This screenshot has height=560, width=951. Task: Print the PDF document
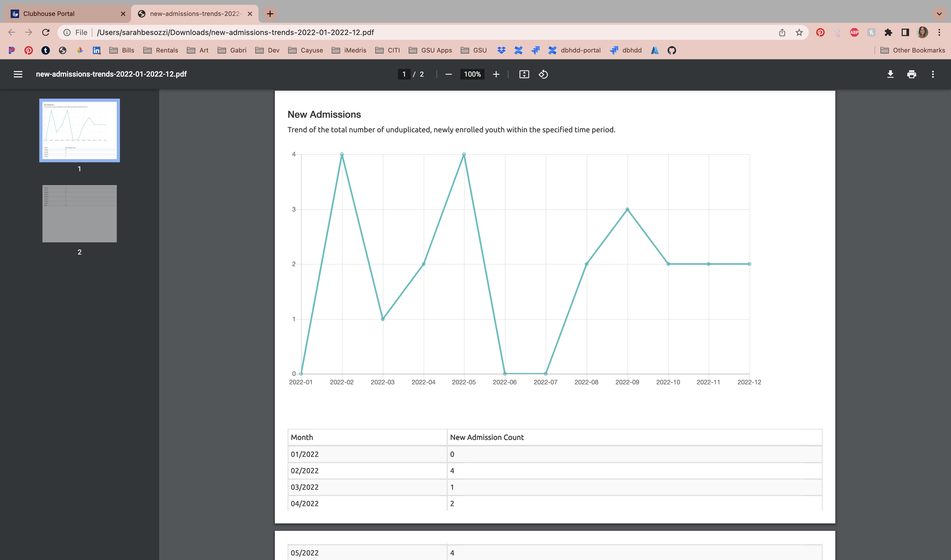coord(911,74)
